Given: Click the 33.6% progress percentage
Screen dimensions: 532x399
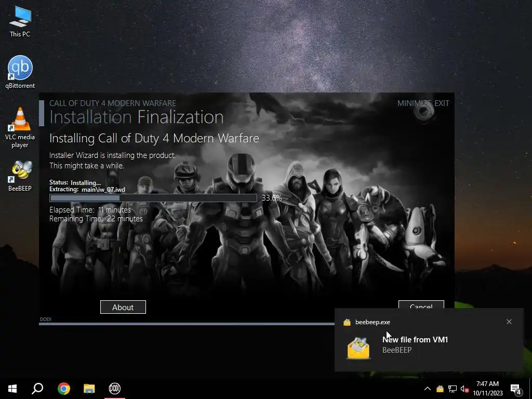Looking at the screenshot, I should click(x=272, y=198).
